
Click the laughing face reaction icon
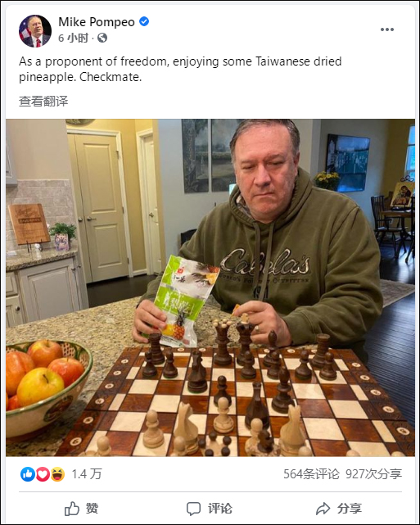coord(57,474)
